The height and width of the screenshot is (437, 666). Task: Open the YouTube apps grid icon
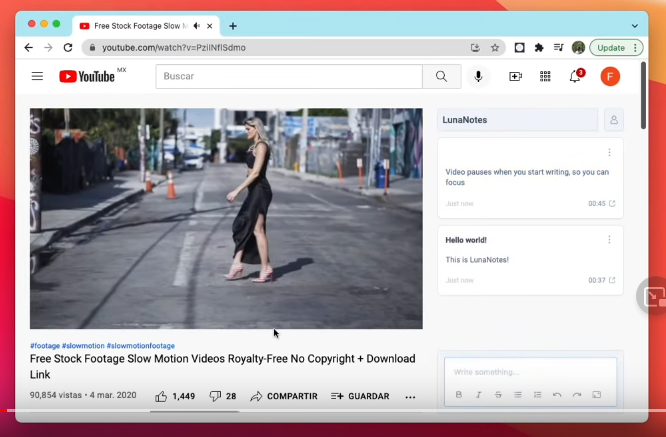click(545, 76)
